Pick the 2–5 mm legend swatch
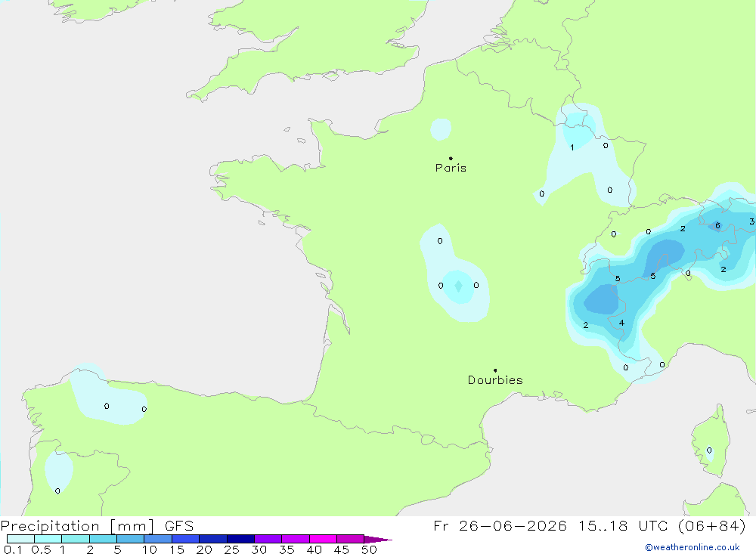This screenshot has height=554, width=756. tap(103, 539)
